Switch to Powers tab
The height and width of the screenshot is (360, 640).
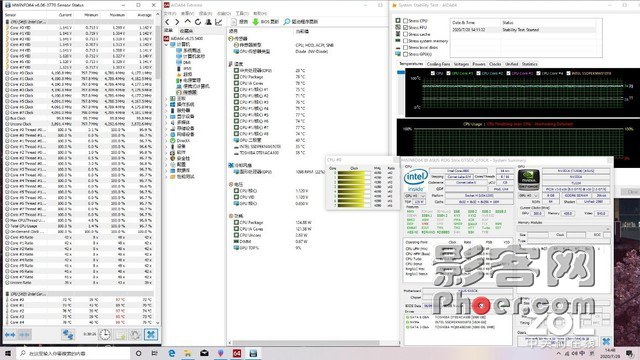click(x=479, y=64)
